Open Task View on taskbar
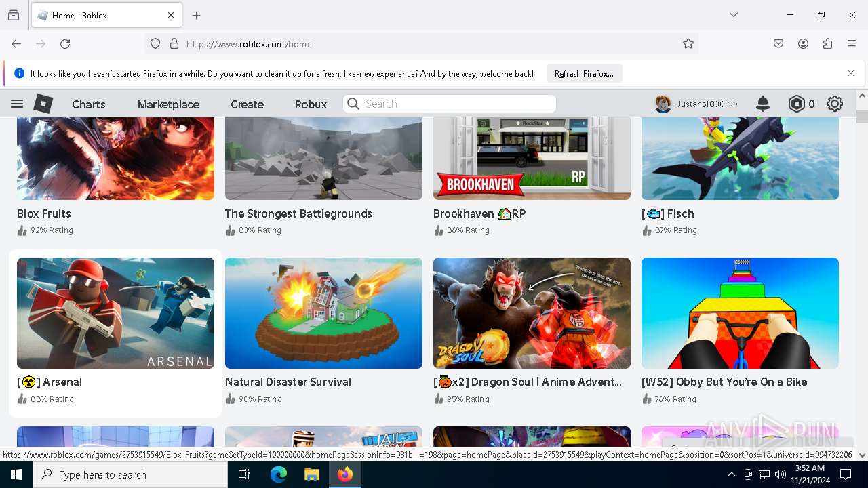This screenshot has height=488, width=868. pos(244,474)
